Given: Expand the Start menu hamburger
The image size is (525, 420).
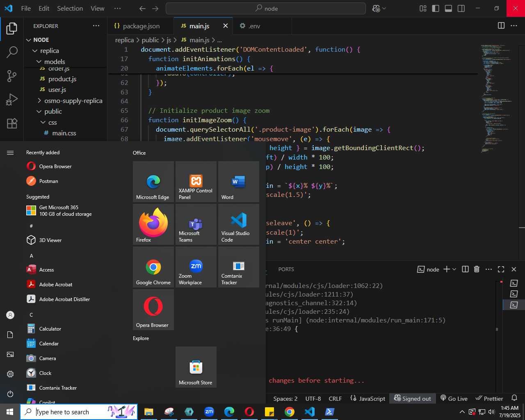Looking at the screenshot, I should coord(10,153).
